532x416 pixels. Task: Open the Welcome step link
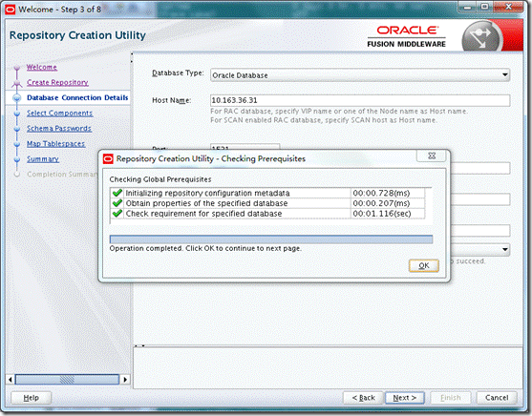[42, 67]
